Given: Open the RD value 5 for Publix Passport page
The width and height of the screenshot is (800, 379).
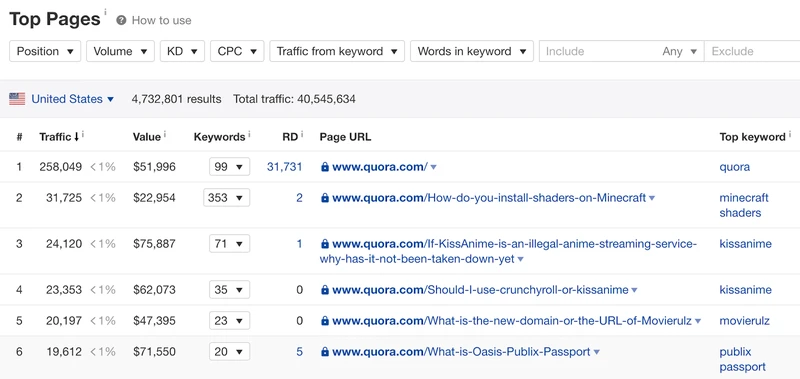Looking at the screenshot, I should click(299, 351).
